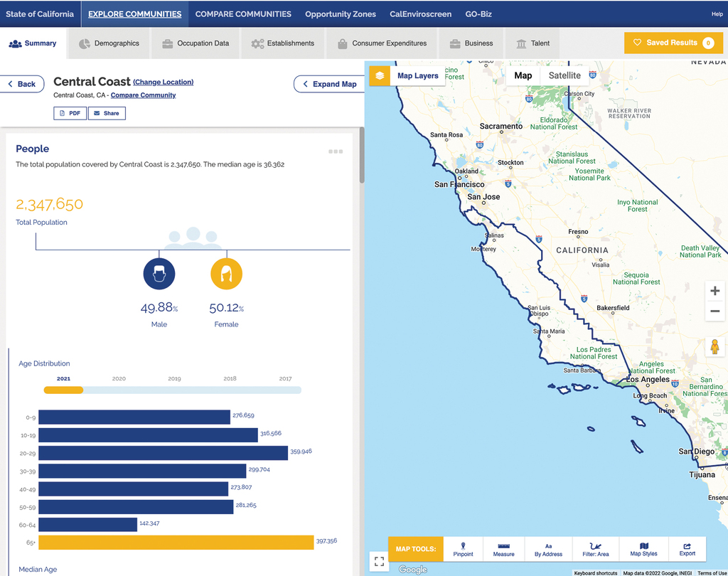Click the 30-39 age bar
The height and width of the screenshot is (576, 728).
[142, 471]
